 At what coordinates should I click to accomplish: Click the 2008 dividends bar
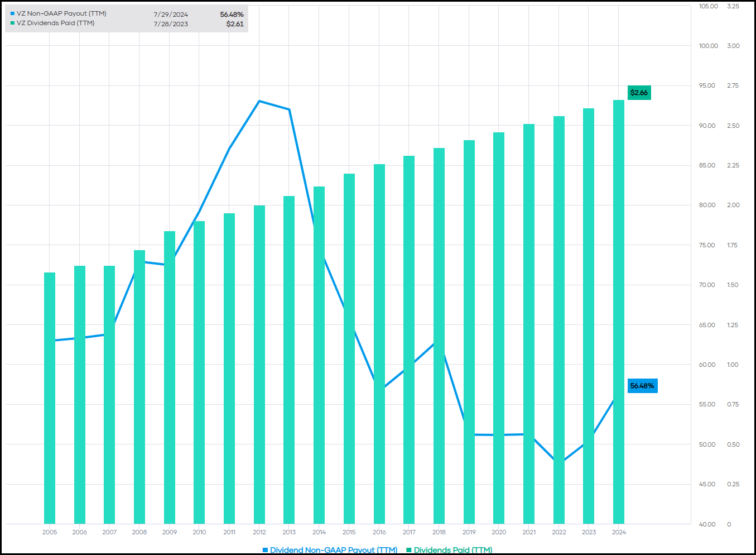pos(139,387)
